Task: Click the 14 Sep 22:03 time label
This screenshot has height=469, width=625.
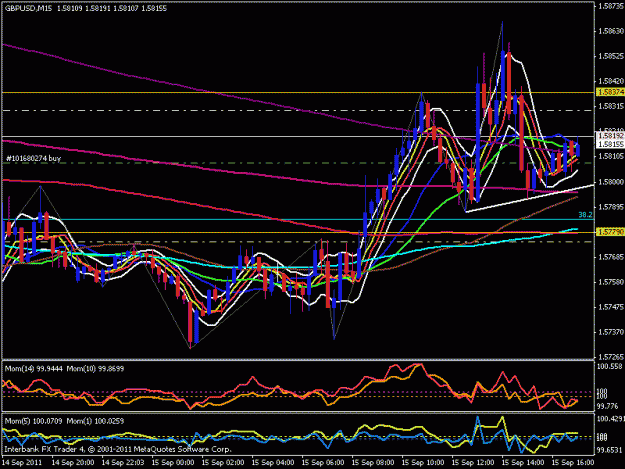Action: click(x=123, y=463)
